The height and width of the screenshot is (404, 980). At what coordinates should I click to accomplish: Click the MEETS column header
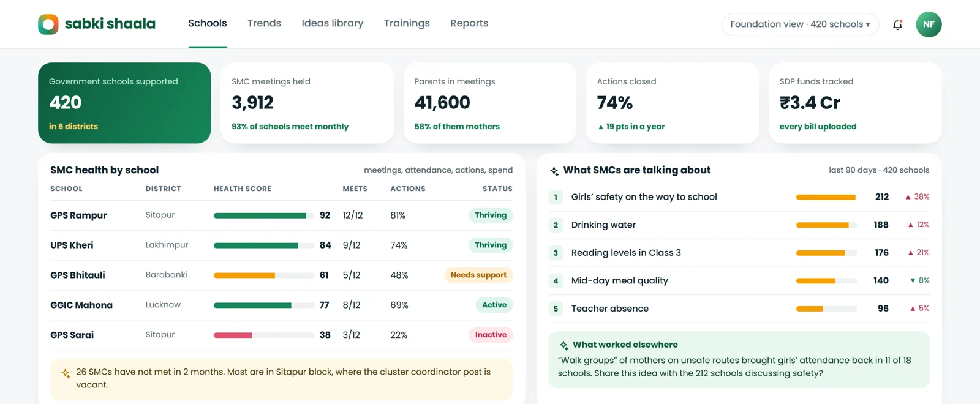(x=355, y=189)
